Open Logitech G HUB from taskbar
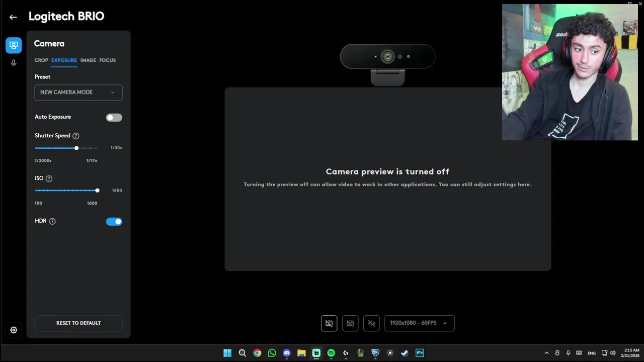Viewport: 644px width, 362px height. (x=346, y=353)
